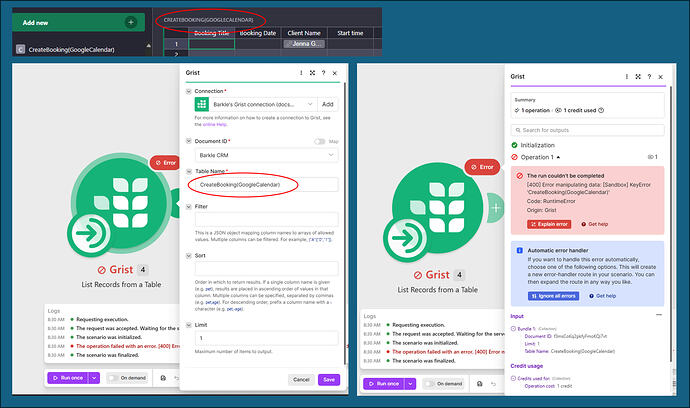Click the credit info question mark icon

pos(601,110)
